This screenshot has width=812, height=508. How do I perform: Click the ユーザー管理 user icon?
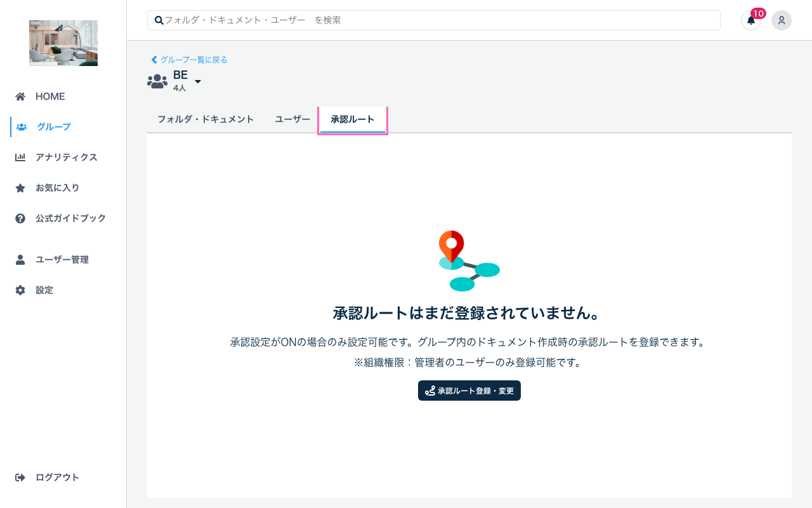(21, 259)
